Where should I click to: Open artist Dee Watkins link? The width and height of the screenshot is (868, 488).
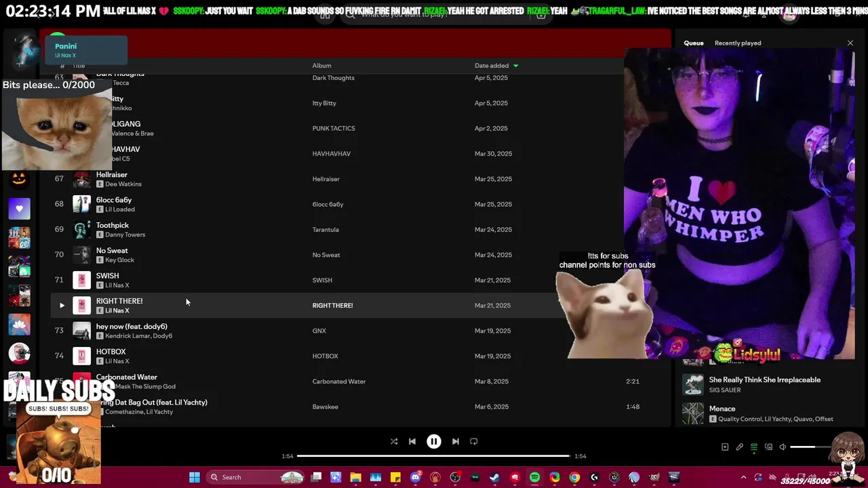point(123,184)
